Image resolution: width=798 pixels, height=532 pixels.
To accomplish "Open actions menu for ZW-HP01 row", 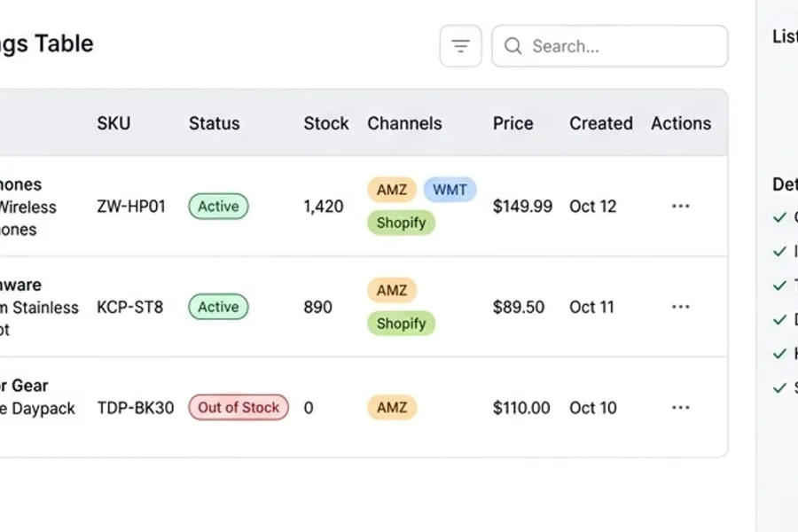I will [x=680, y=207].
